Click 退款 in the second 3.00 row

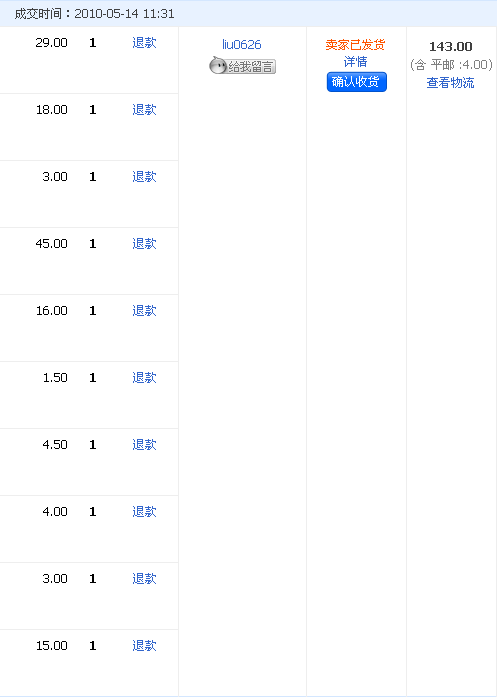tap(144, 579)
